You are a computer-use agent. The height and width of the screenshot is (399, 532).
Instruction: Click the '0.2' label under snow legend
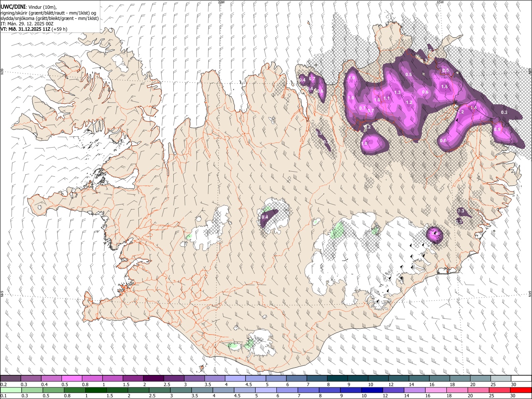[3, 384]
